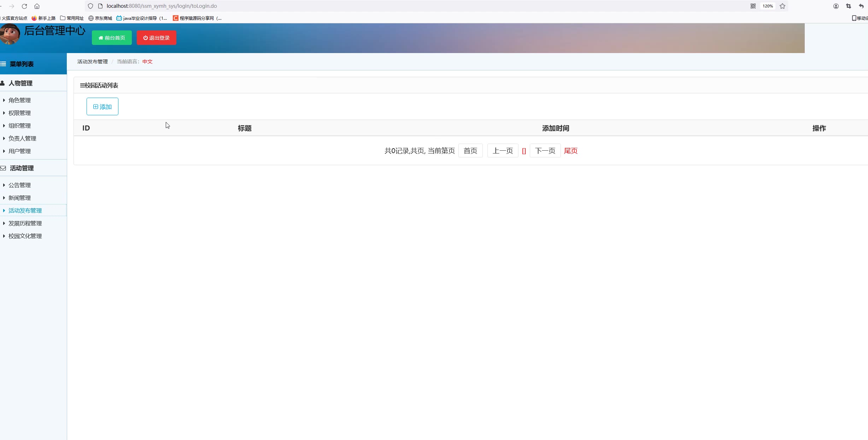868x440 pixels.
Task: Go to browser home page icon
Action: 37,6
